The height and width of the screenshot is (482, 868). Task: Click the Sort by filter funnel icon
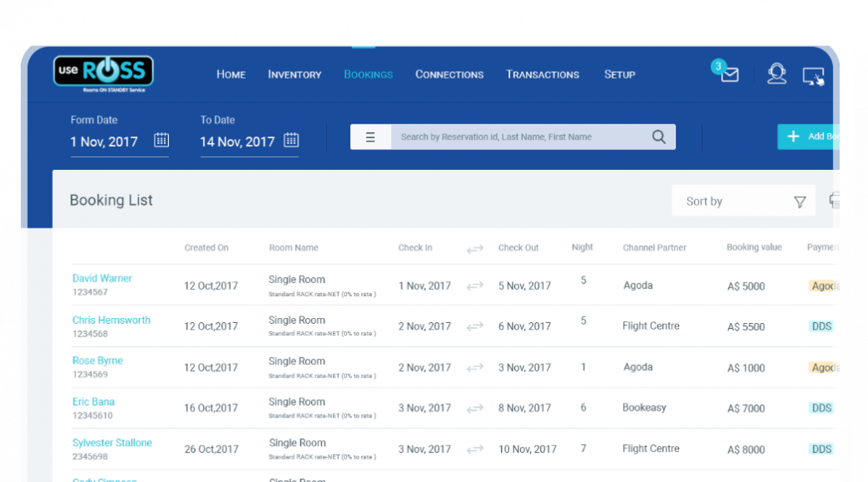pos(799,202)
